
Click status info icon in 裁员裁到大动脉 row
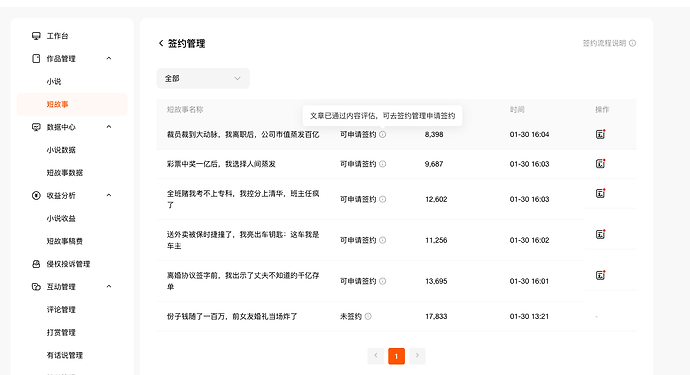click(382, 134)
